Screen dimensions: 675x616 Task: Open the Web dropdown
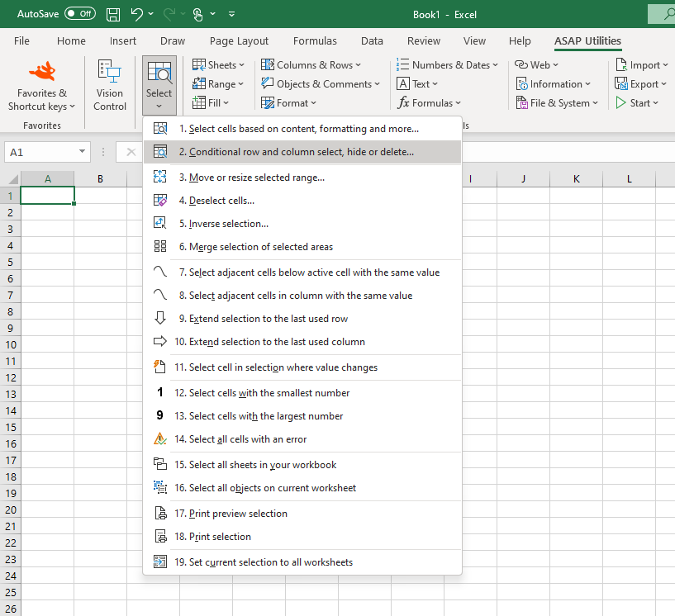point(536,65)
